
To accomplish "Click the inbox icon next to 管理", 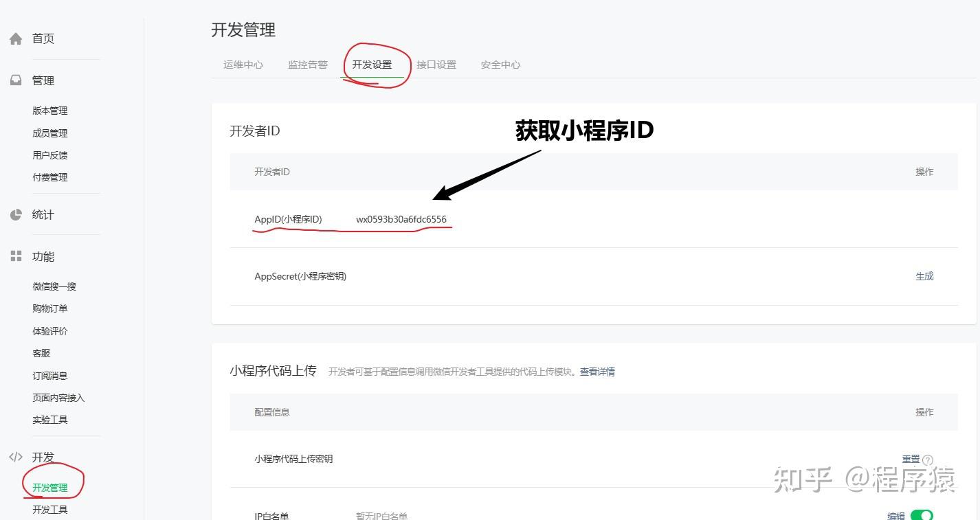I will click(16, 80).
